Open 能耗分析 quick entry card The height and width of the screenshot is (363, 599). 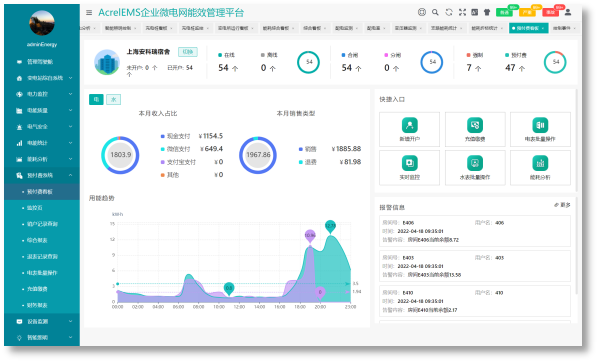click(540, 168)
